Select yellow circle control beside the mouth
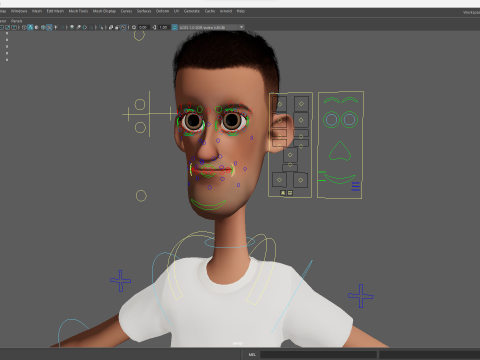Viewport: 480px width, 360px height. [x=141, y=196]
